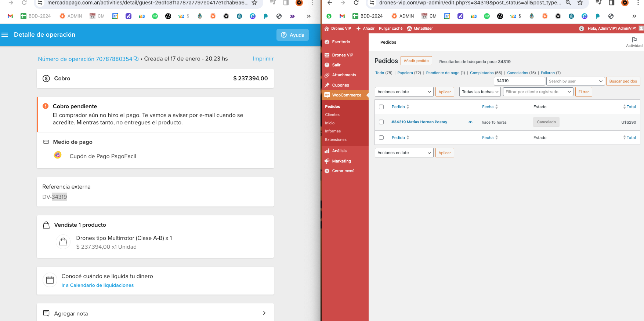Click the order search field containing 34319
Viewport: 644px width, 321px height.
[519, 81]
